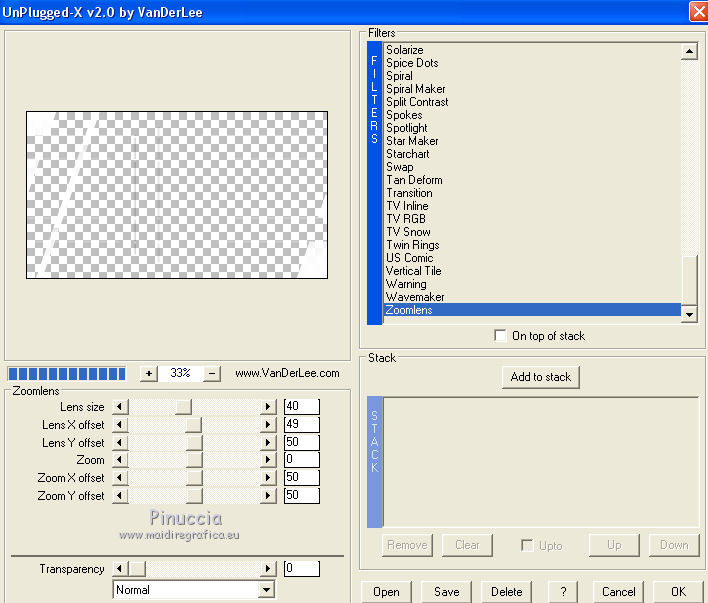This screenshot has height=603, width=708.
Task: Click the Zoom Y offset right arrow
Action: [267, 496]
